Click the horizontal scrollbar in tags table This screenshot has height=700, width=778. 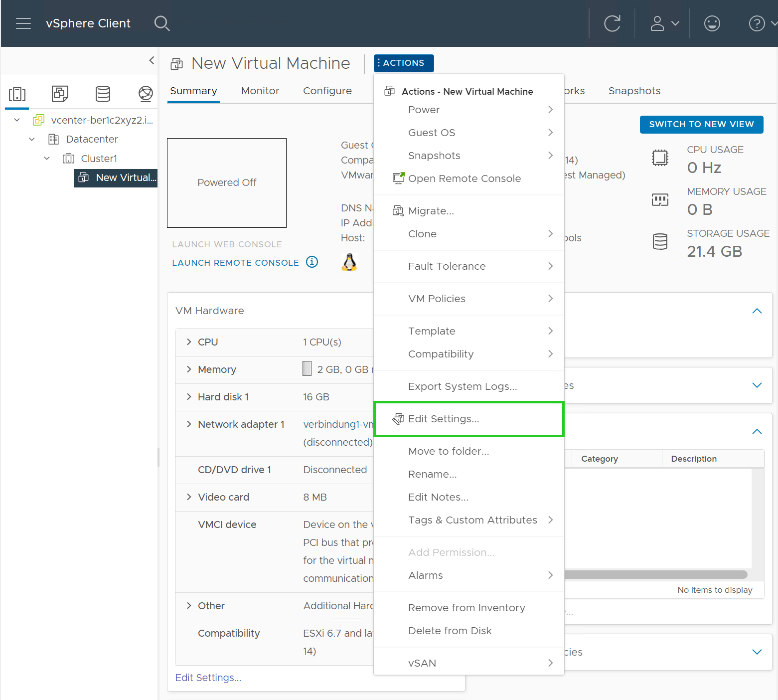tap(656, 574)
